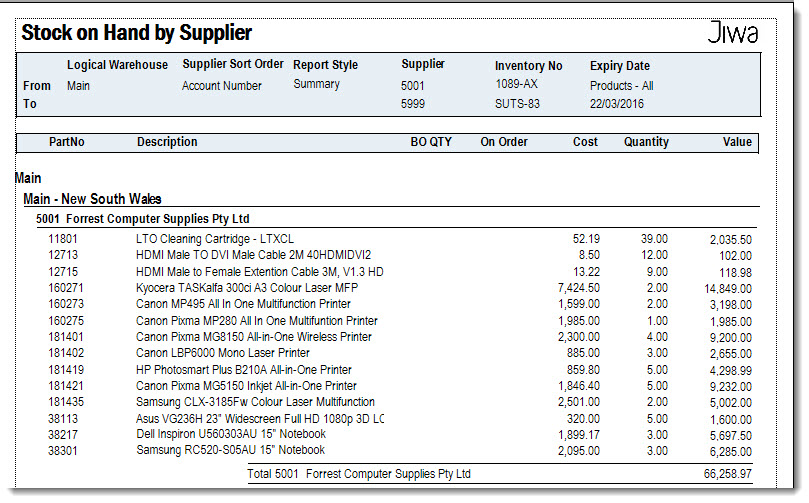Click cost 7,424.50 in Kyocera row
809x503 pixels.
click(x=579, y=288)
